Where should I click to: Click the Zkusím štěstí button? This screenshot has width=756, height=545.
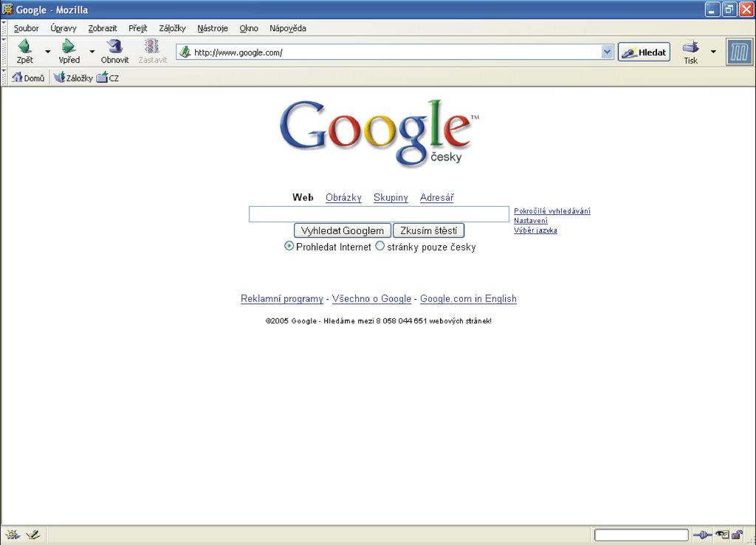[x=429, y=230]
